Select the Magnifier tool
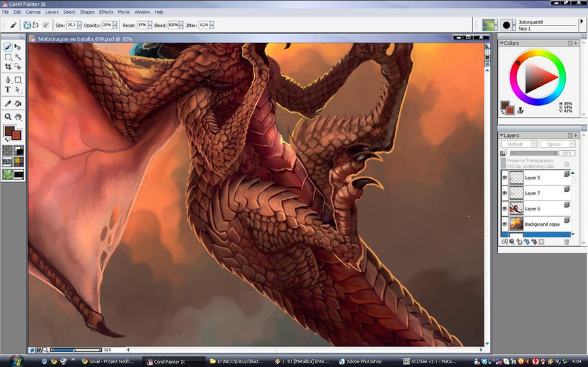This screenshot has height=367, width=588. point(8,117)
